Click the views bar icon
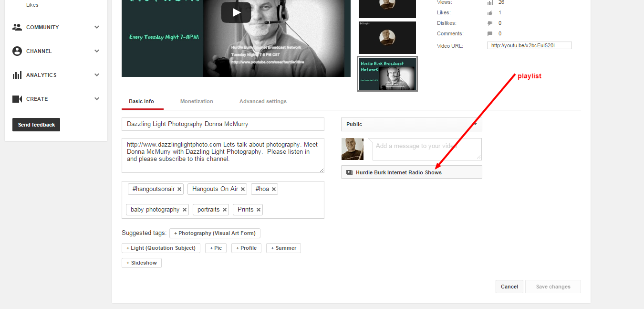This screenshot has width=644, height=309. click(490, 2)
